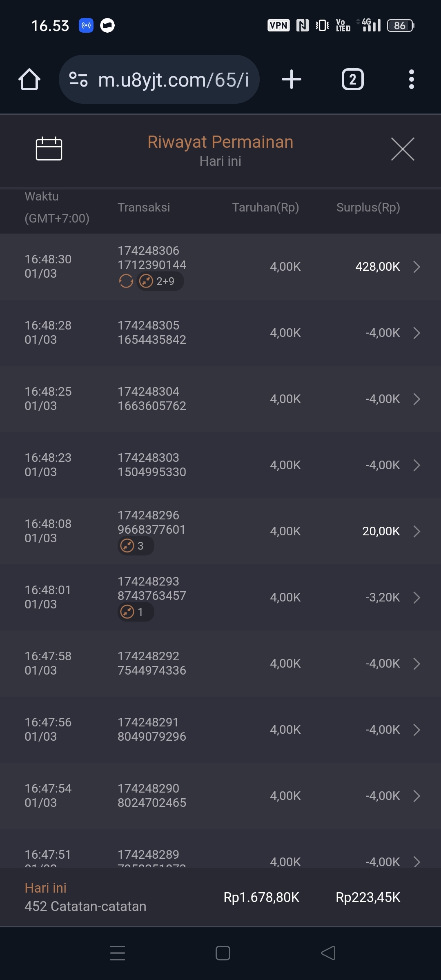Image resolution: width=441 pixels, height=980 pixels.
Task: Click the m.u8yjt.com address bar
Action: coord(173,80)
